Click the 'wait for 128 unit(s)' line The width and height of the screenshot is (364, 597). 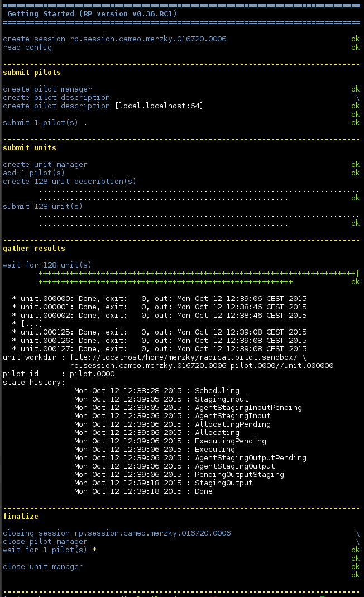coord(47,265)
